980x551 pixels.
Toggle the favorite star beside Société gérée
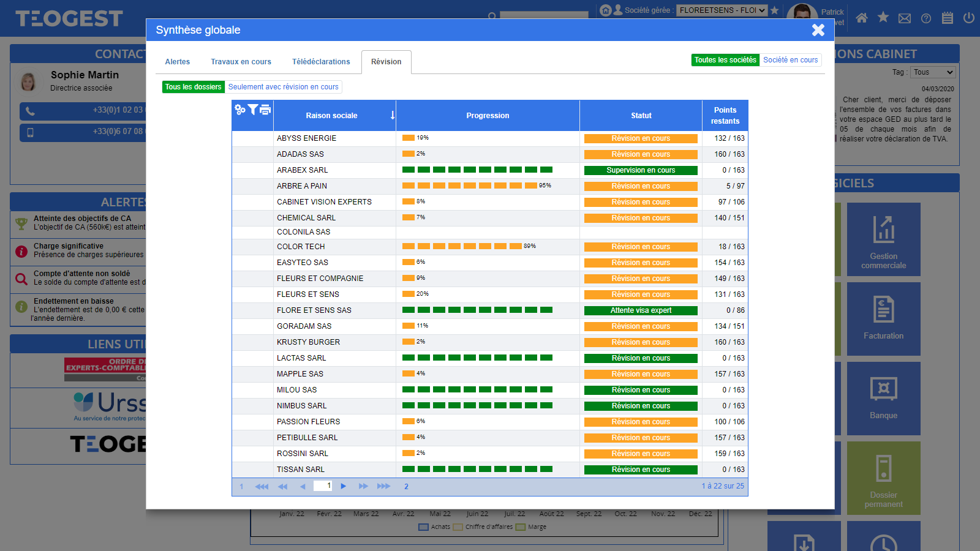pyautogui.click(x=775, y=10)
